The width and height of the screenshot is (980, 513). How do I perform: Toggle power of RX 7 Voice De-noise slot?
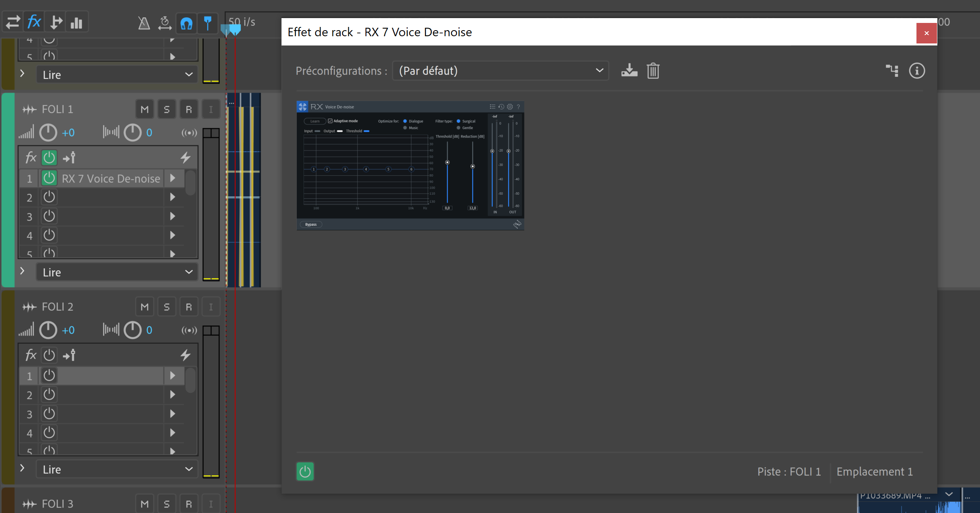(49, 178)
